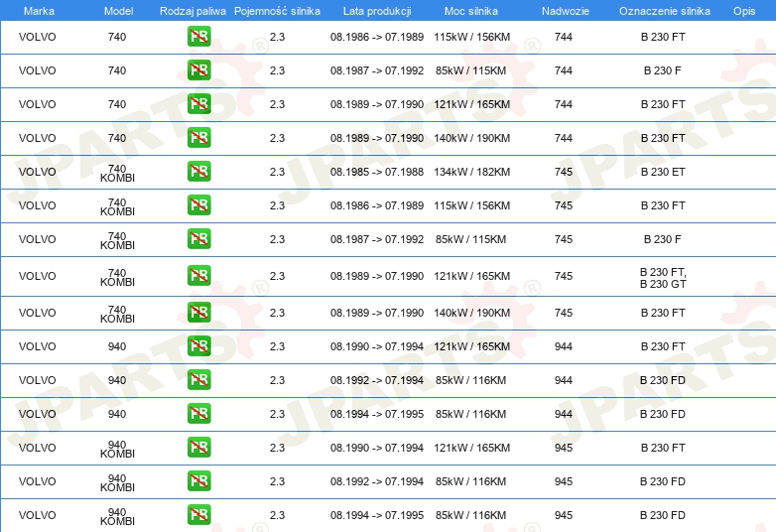Viewport: 776px width, 532px height.
Task: Click petrol icon for 944 row dated 08.1992
Action: (198, 379)
